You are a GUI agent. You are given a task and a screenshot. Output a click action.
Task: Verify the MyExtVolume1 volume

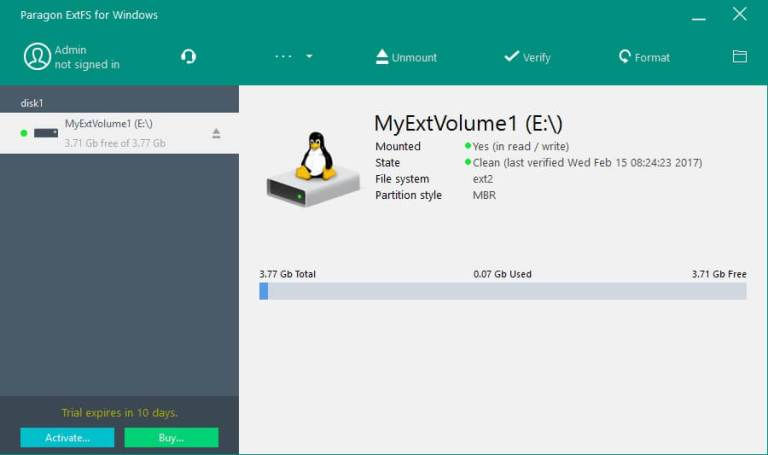(528, 57)
